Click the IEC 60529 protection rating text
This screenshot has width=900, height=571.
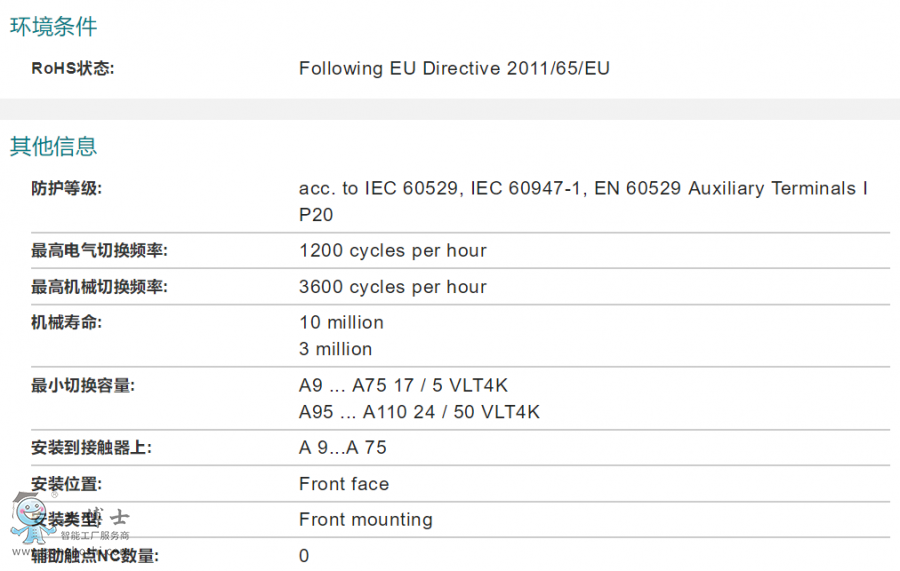pyautogui.click(x=583, y=189)
